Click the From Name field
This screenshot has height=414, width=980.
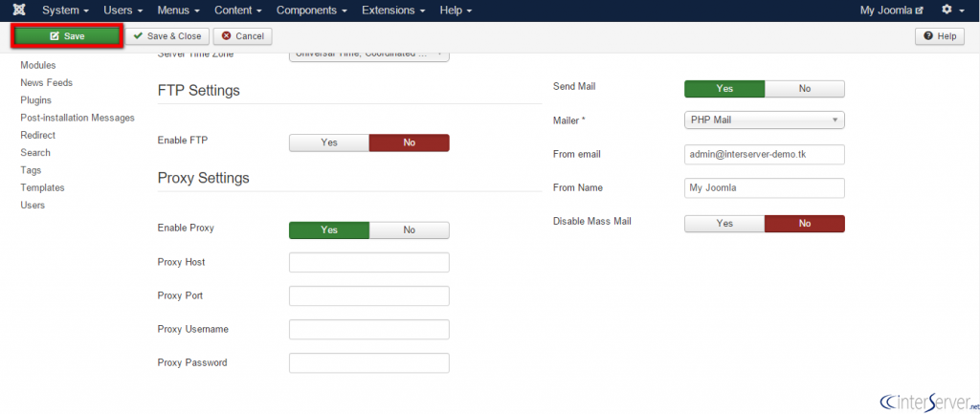pos(765,188)
